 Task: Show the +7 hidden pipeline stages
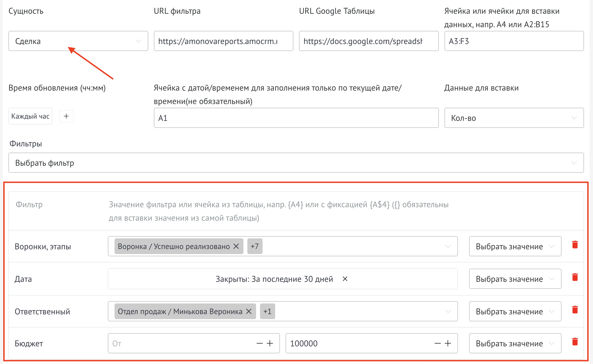255,246
